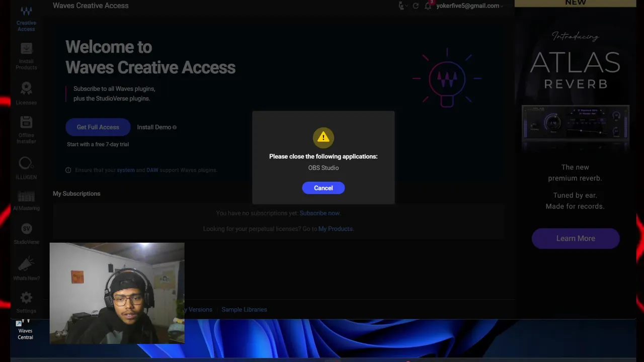This screenshot has height=362, width=644.
Task: Click the webcam overlay video
Action: (x=117, y=293)
